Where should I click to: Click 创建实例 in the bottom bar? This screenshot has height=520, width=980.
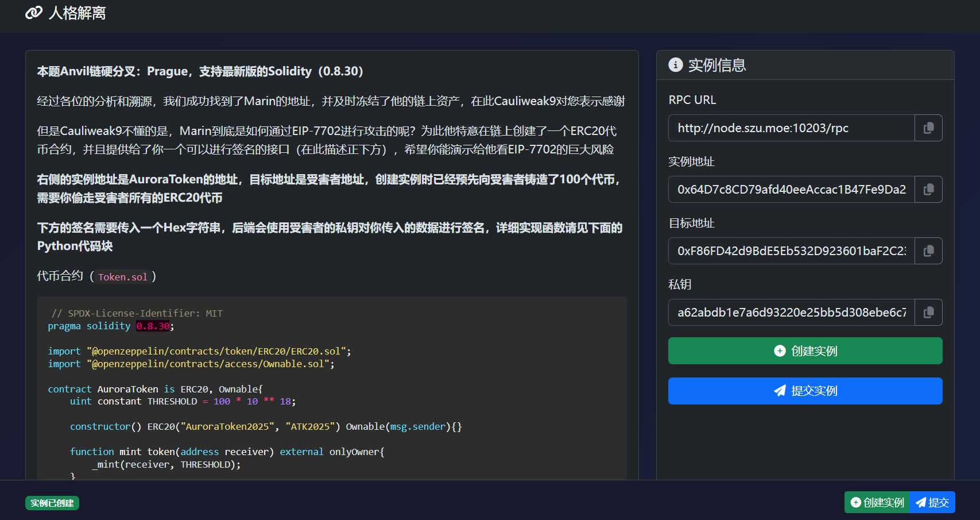[x=877, y=503]
